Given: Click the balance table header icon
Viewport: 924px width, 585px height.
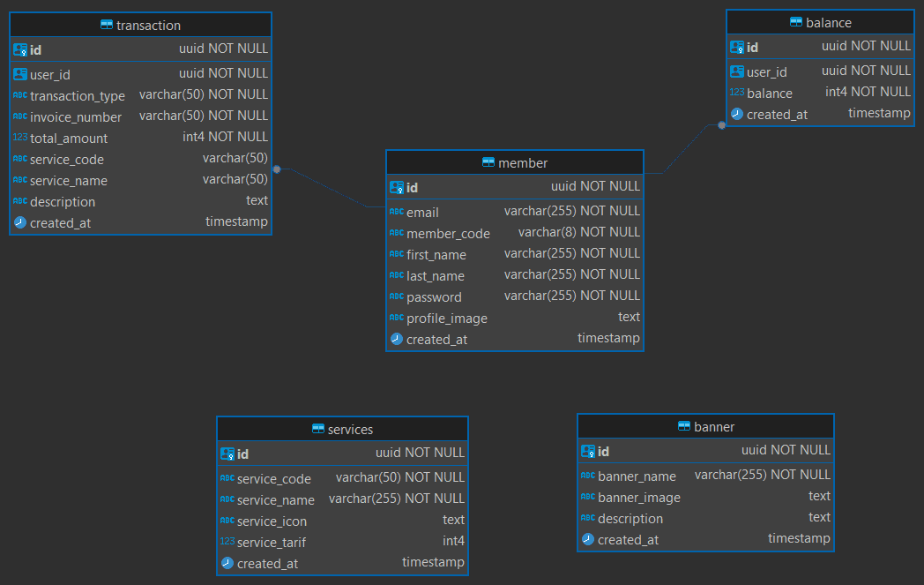Looking at the screenshot, I should (796, 22).
